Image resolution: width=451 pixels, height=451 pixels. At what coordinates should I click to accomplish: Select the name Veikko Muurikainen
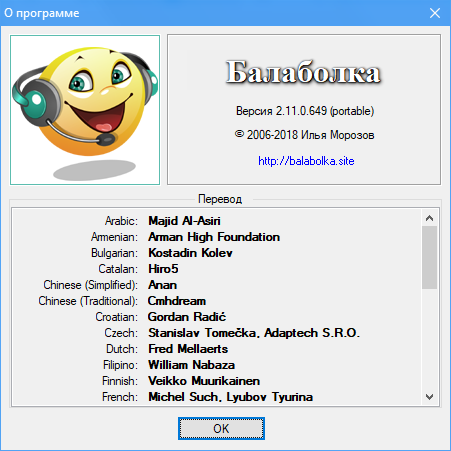pos(204,381)
